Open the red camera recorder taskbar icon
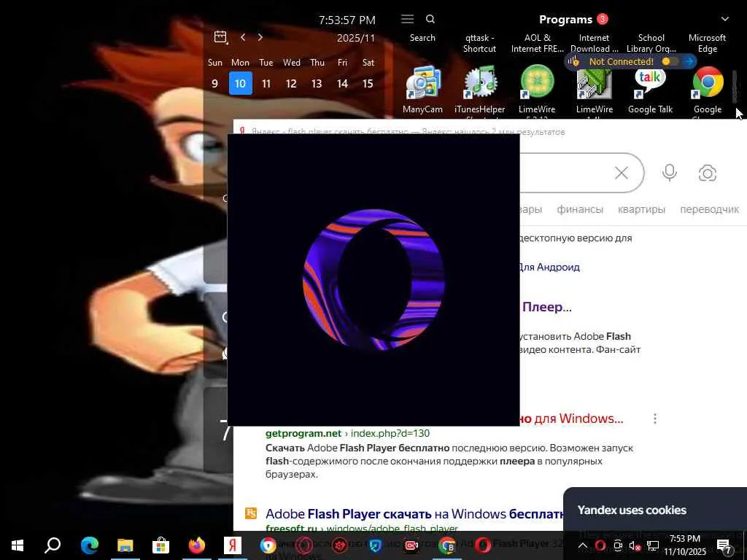 (x=411, y=545)
